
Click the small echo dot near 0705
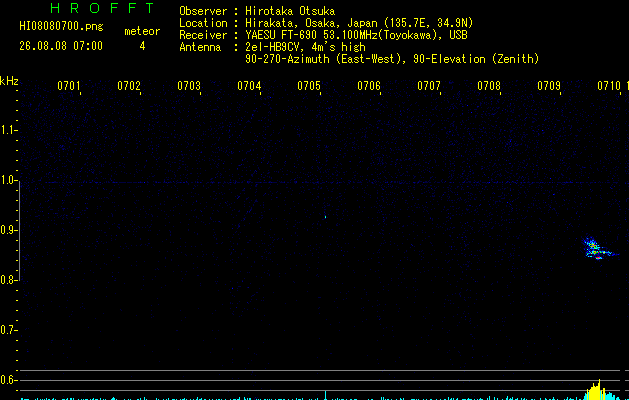[325, 217]
